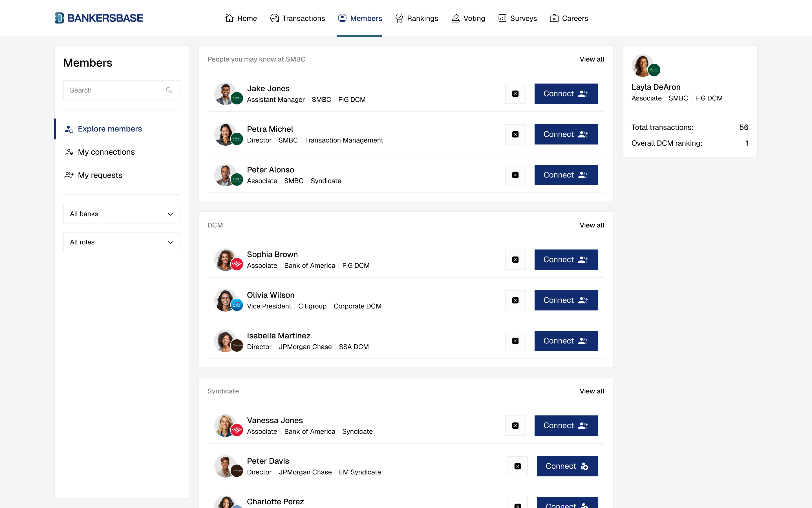Dismiss Petra Michel suggestion with X icon
Screen dimensions: 812x508
click(x=515, y=134)
